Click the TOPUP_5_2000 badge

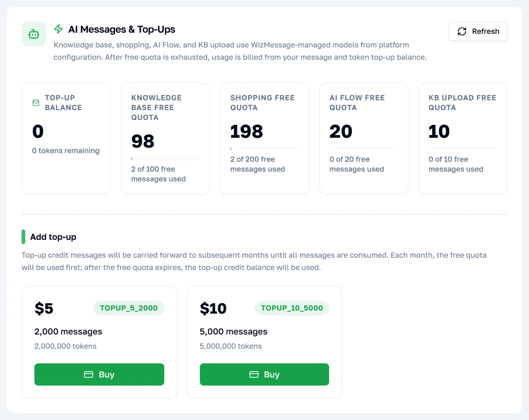coord(129,308)
